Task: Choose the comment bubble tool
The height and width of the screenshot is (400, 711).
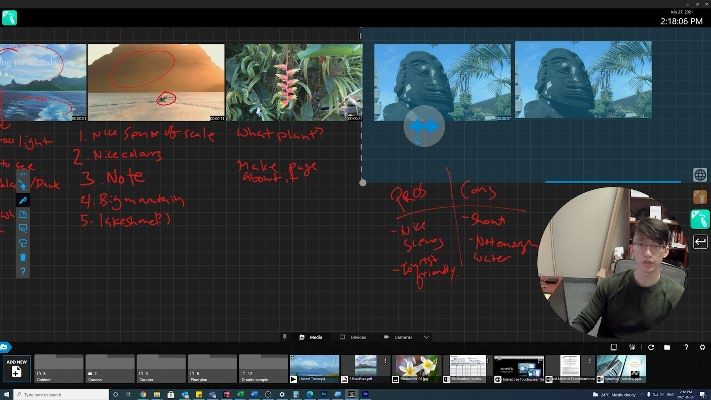Action: 23,229
